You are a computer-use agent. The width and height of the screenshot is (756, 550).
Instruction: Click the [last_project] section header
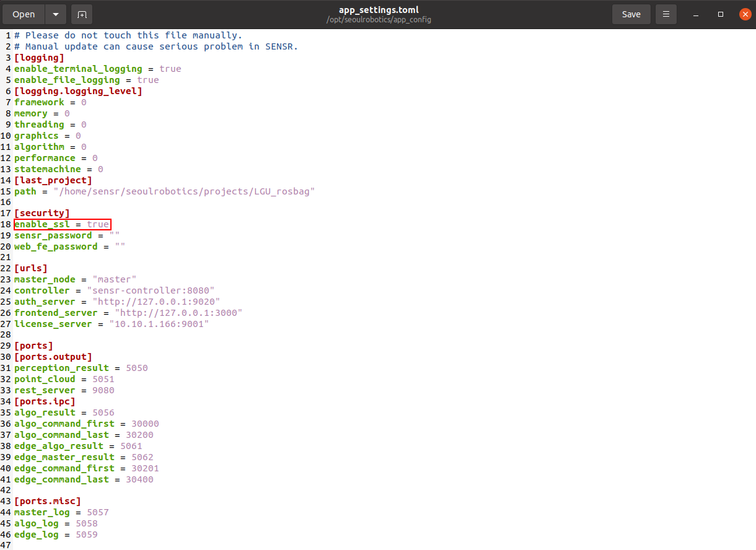[x=53, y=180]
